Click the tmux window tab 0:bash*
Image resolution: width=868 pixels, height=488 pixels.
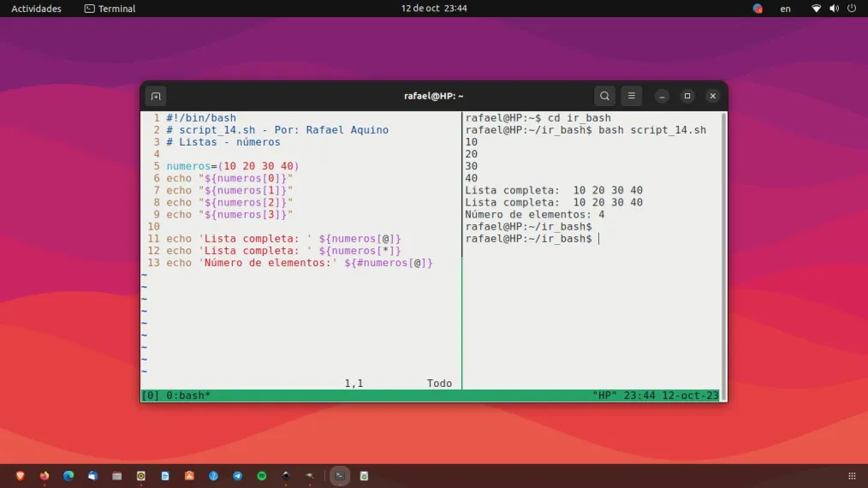click(188, 396)
